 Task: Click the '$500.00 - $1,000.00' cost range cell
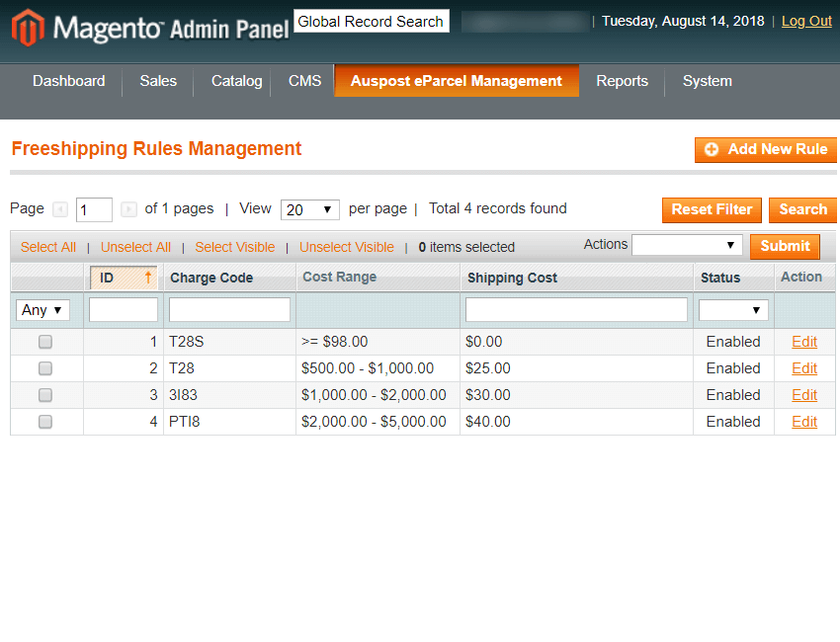(x=378, y=368)
